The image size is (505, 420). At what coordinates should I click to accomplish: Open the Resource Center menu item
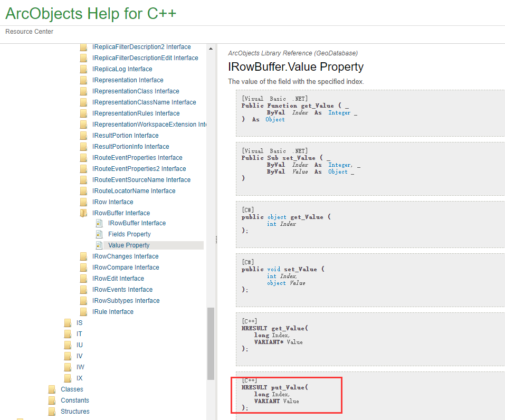pos(28,32)
